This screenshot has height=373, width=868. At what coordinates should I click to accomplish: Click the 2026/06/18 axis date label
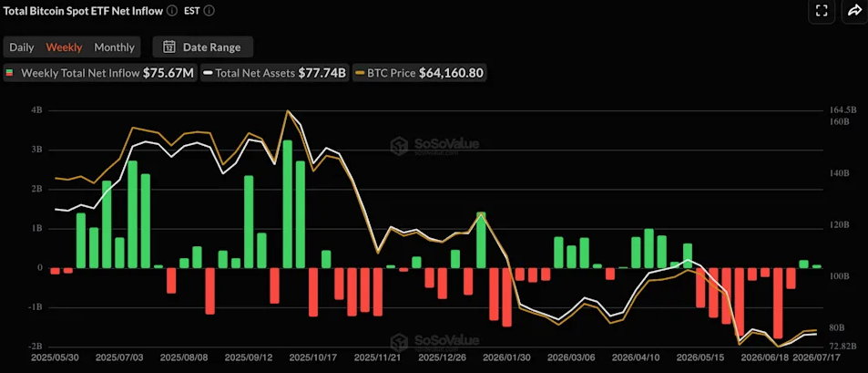pyautogui.click(x=764, y=358)
